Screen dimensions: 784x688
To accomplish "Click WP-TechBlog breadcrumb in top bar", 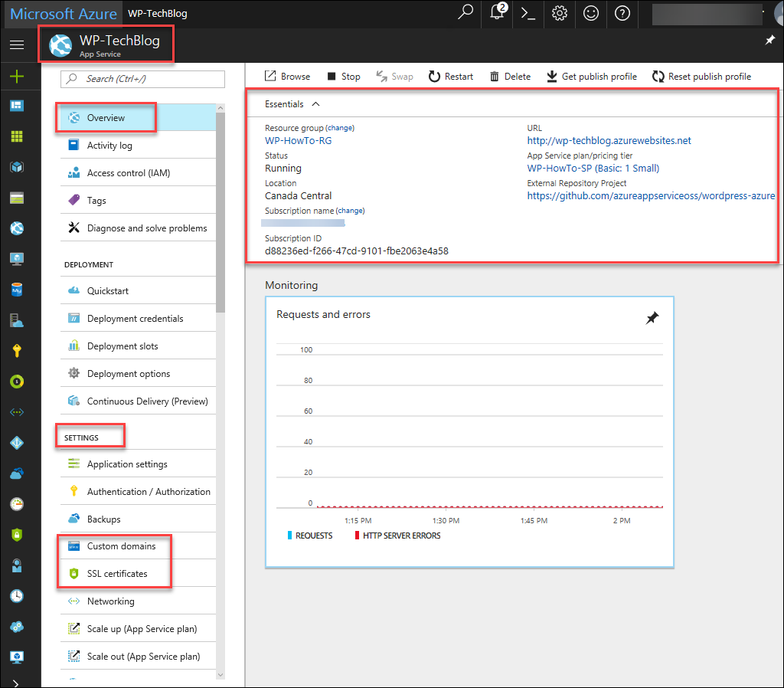I will point(158,14).
